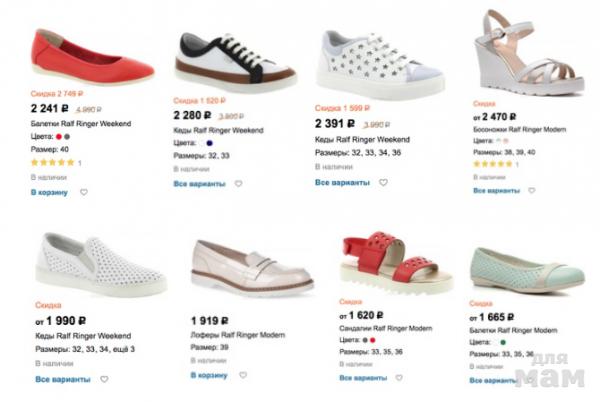Select red color swatch for ballet flats
600x402 pixels.
click(x=59, y=136)
